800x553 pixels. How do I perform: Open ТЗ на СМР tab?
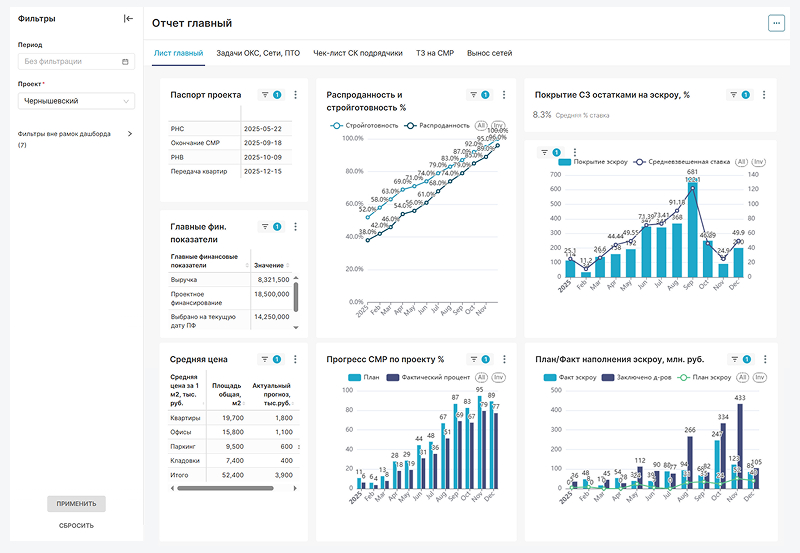[x=435, y=53]
